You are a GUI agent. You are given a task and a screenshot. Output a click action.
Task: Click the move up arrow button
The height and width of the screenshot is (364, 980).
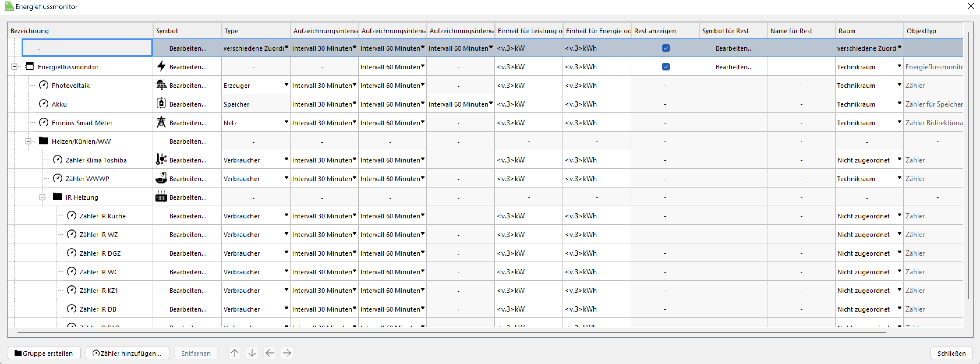coord(235,353)
